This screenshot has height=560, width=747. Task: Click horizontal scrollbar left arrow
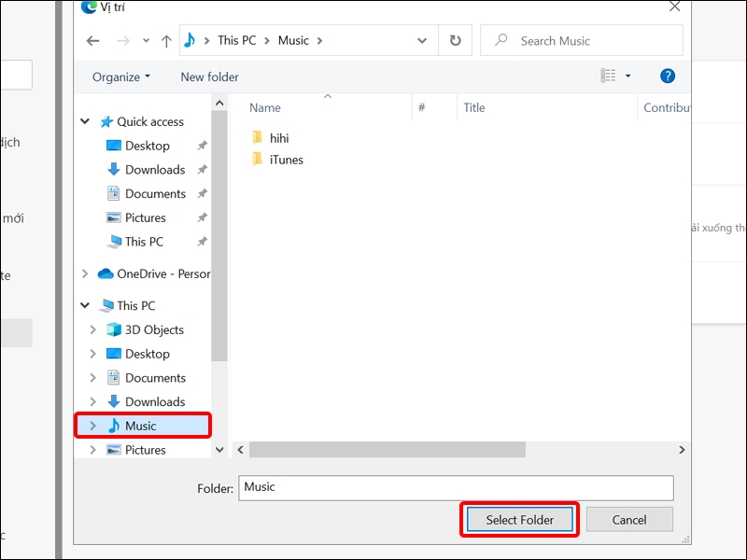click(241, 450)
